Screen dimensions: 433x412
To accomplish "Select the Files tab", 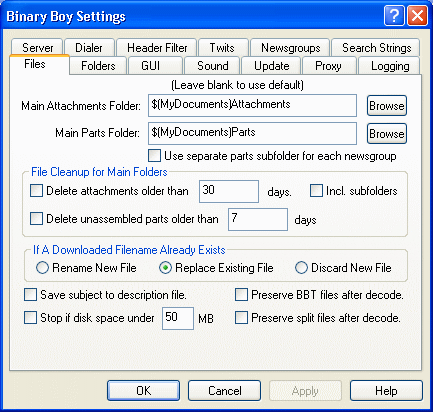I will tap(39, 64).
